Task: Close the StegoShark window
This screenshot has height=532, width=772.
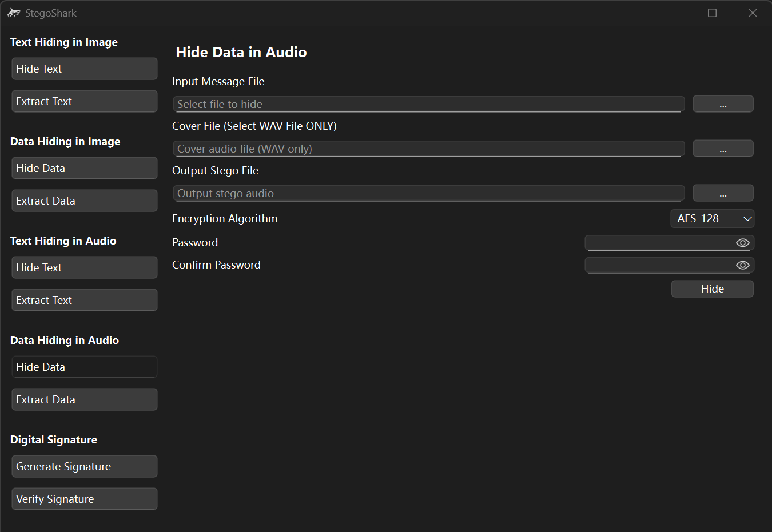Action: point(753,13)
